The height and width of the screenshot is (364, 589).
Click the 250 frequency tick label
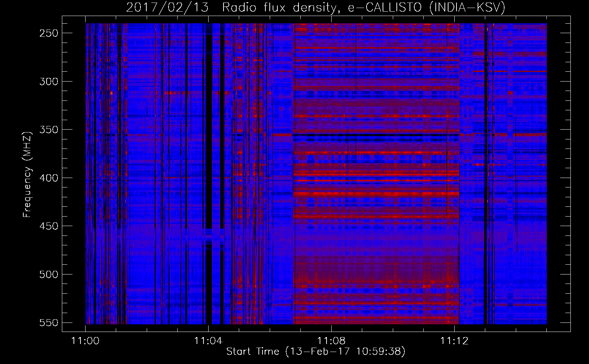49,33
